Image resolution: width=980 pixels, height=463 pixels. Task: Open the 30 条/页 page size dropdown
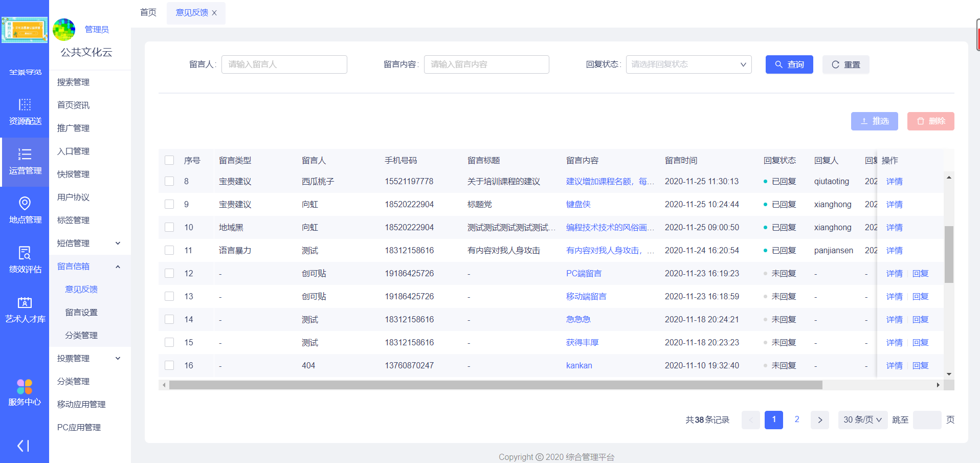tap(863, 420)
